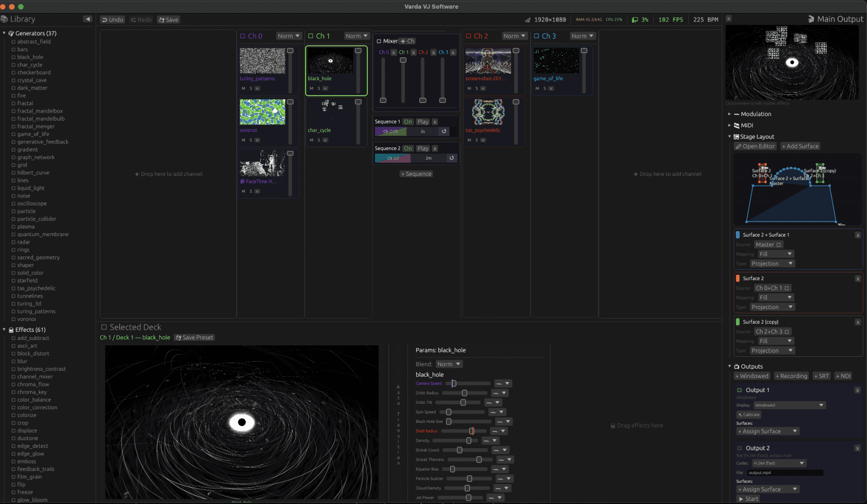867x504 pixels.
Task: Toggle the Mixer checkbox
Action: tap(379, 41)
